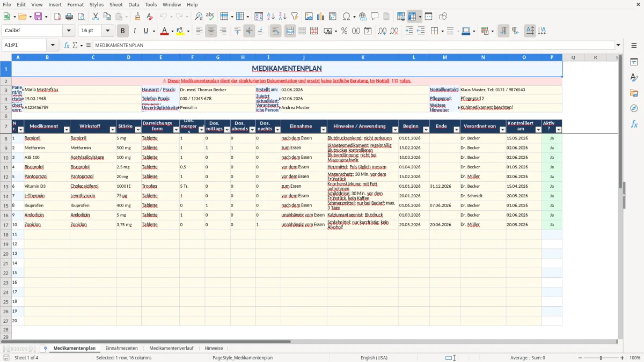The height and width of the screenshot is (362, 644).
Task: Click the add new sheet button
Action: 45,348
